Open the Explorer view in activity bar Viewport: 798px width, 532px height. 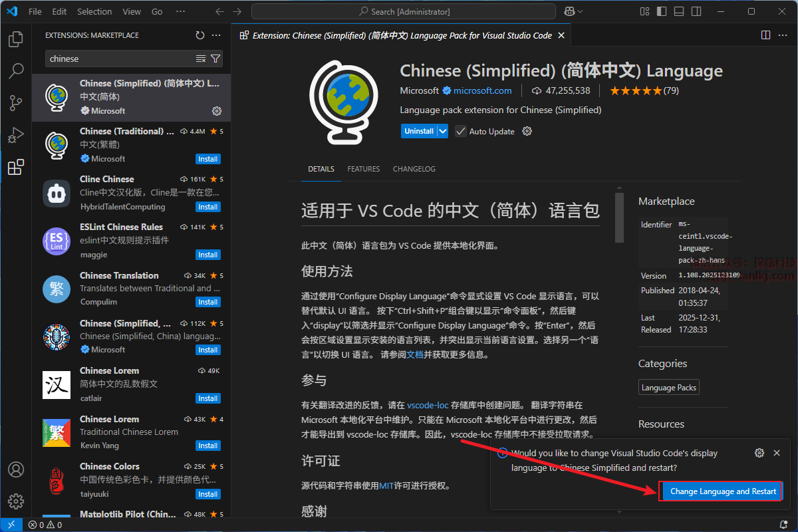coord(16,39)
